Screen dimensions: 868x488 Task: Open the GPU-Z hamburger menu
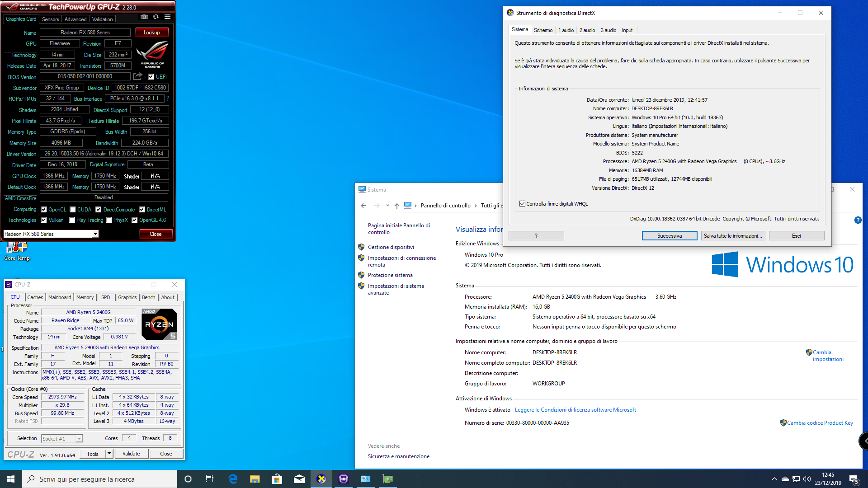(168, 17)
